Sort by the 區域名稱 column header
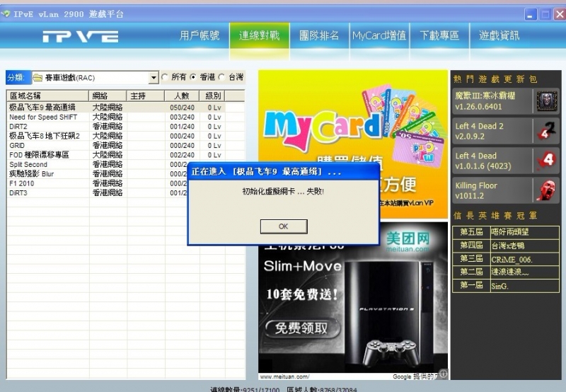The image size is (566, 392). tap(47, 96)
